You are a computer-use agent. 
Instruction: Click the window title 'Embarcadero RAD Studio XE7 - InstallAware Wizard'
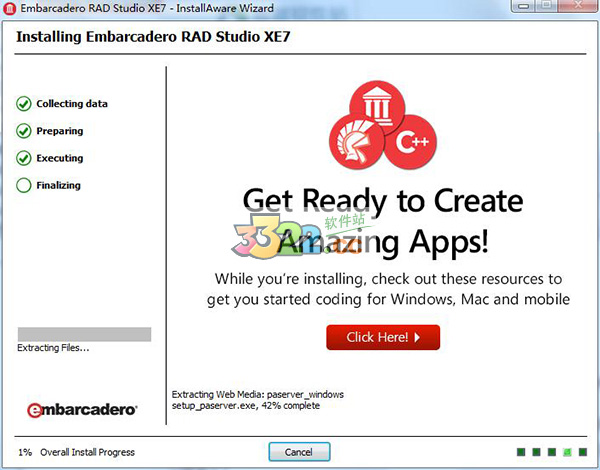coord(147,8)
